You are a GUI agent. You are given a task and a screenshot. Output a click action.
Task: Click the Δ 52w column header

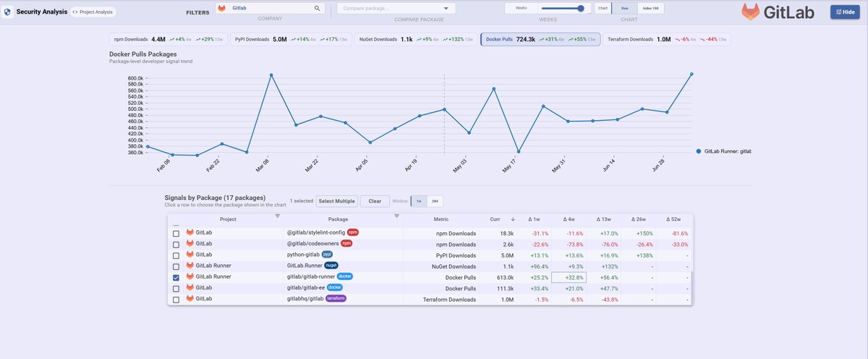(673, 219)
